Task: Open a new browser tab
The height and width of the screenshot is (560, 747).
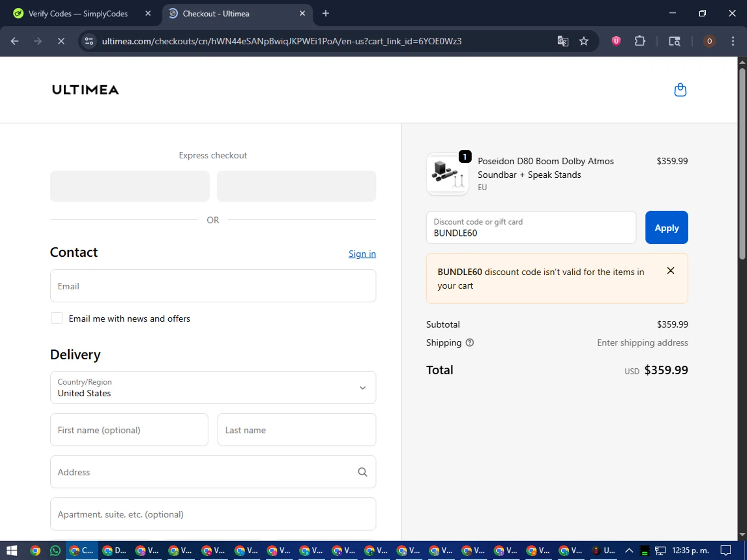Action: [326, 13]
